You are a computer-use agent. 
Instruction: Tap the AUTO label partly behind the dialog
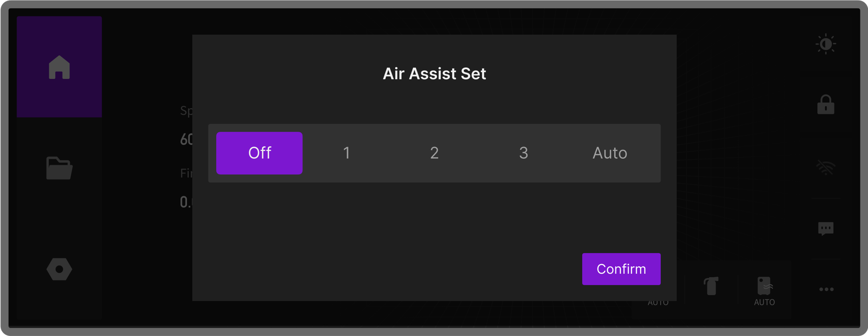(658, 303)
